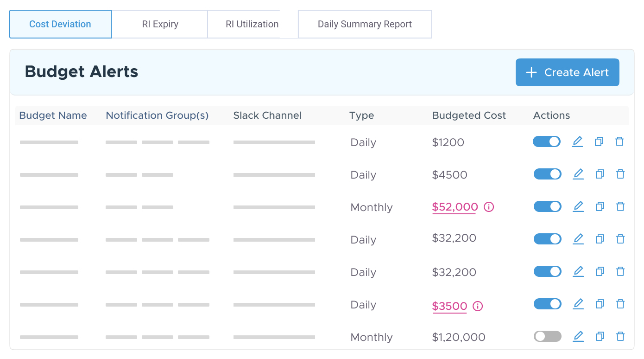Click the Create Alert button
Image resolution: width=644 pixels, height=359 pixels.
567,72
